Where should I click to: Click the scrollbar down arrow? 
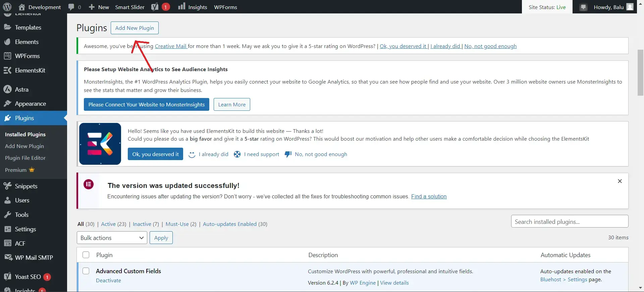pyautogui.click(x=640, y=288)
